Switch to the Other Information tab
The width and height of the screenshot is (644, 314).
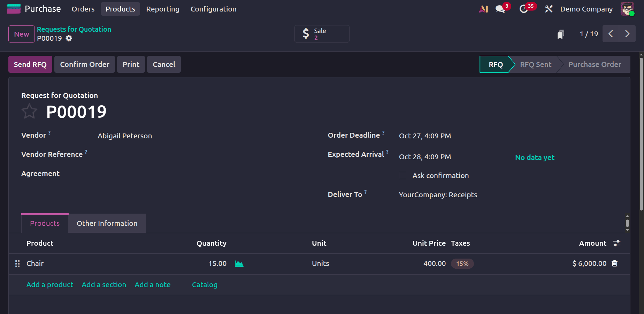pyautogui.click(x=107, y=223)
